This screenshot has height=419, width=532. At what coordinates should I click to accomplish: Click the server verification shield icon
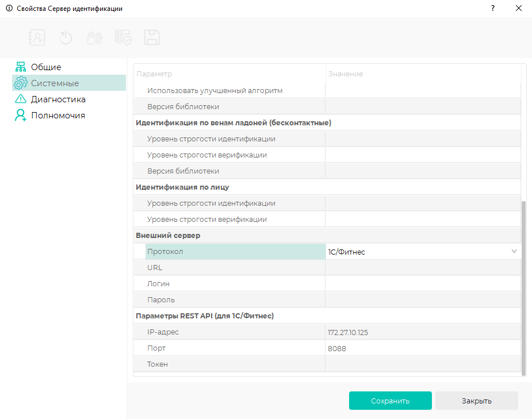click(x=123, y=37)
